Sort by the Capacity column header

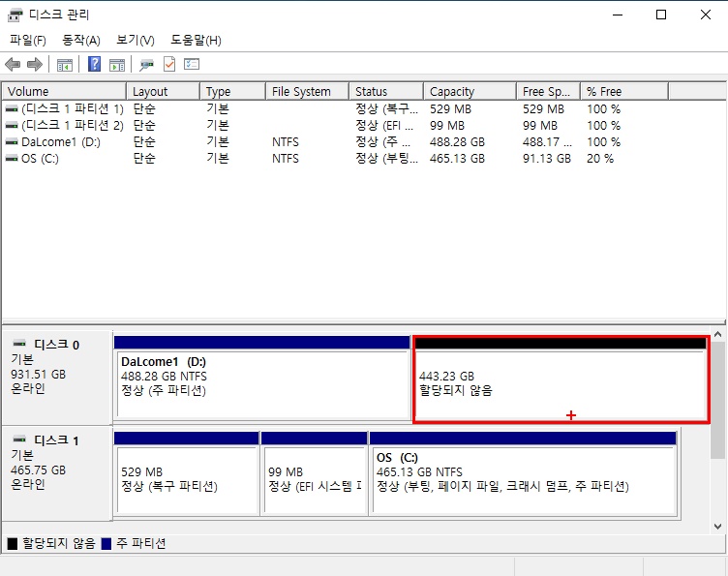pyautogui.click(x=470, y=91)
